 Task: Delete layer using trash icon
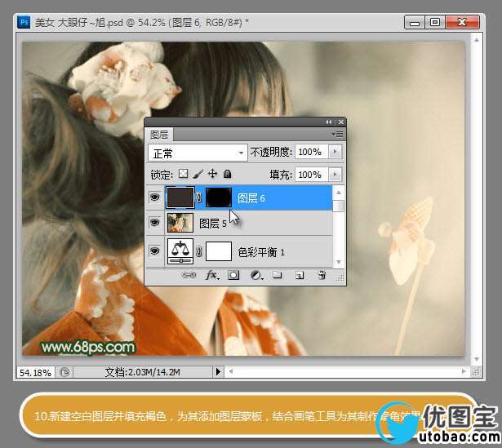pyautogui.click(x=322, y=275)
